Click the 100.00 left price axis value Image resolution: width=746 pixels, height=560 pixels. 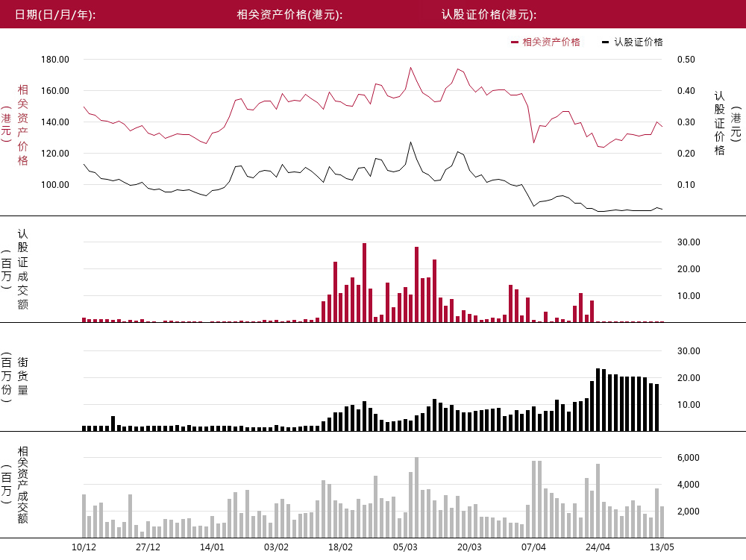pos(55,185)
